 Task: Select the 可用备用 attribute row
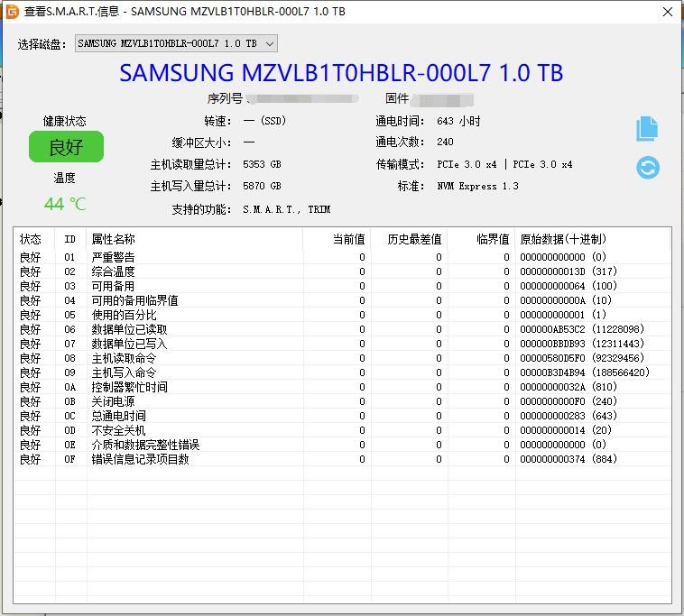click(342, 286)
